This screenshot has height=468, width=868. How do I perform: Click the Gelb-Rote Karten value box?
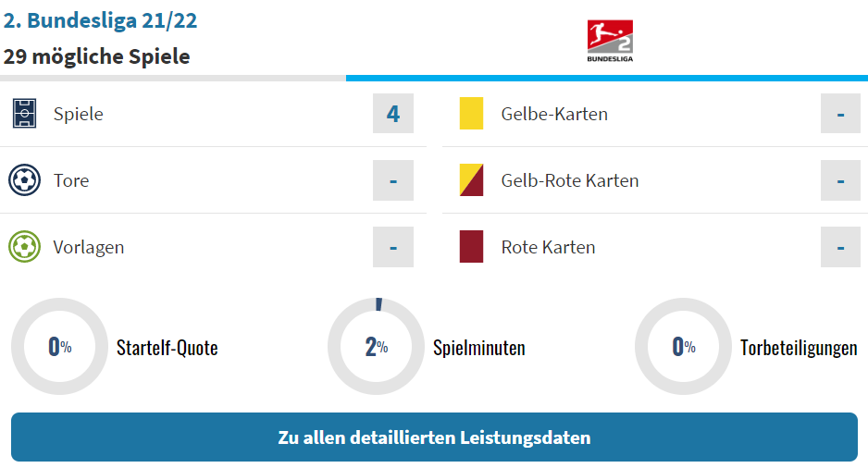coord(840,180)
